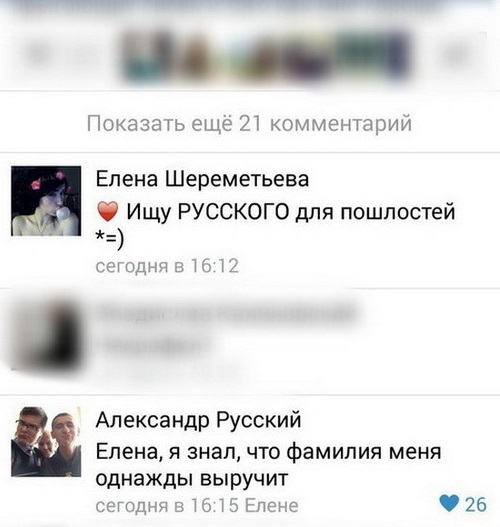Open the blurred commenter's name
The image size is (500, 527).
(227, 314)
